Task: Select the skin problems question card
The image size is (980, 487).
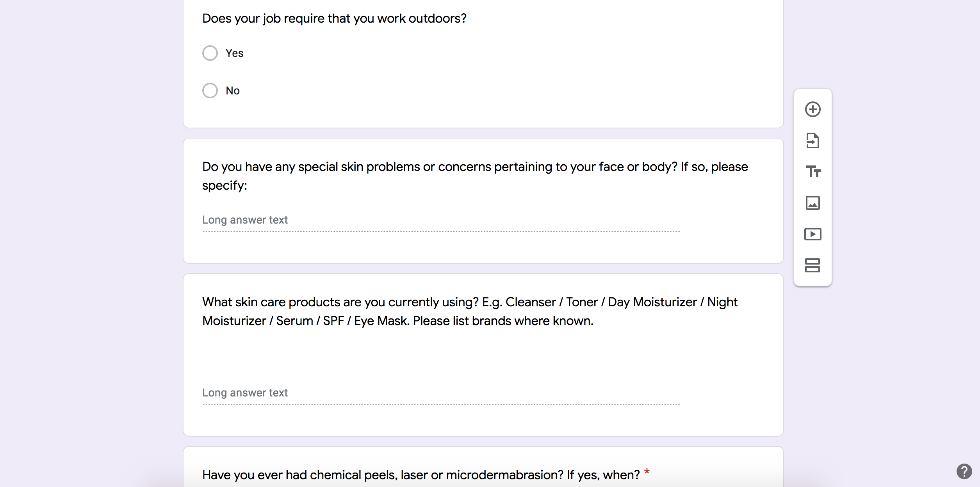Action: coord(483,201)
